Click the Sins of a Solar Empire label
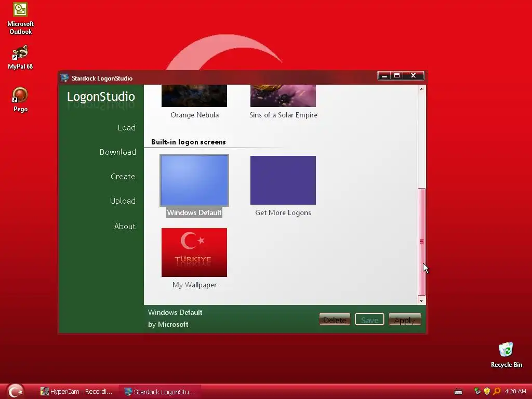The image size is (532, 399). 283,115
